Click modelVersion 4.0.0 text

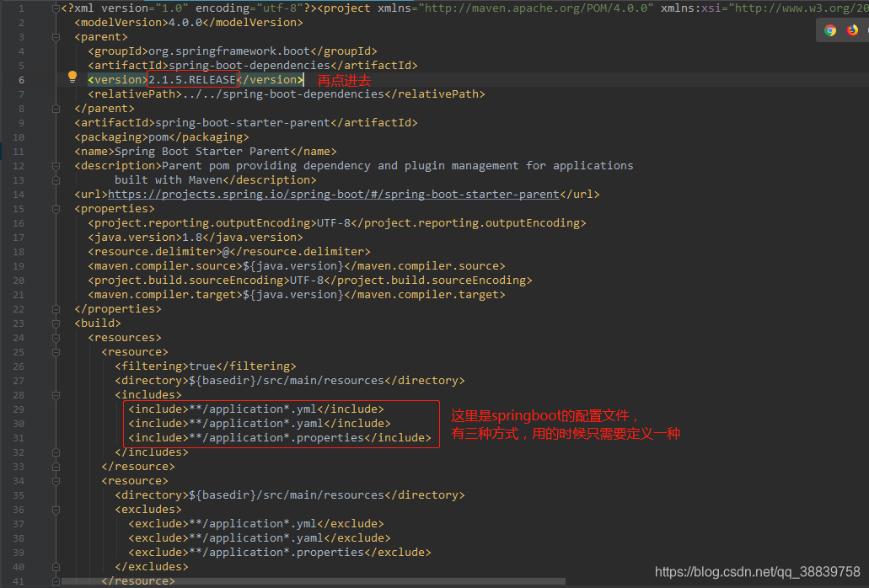[x=189, y=23]
